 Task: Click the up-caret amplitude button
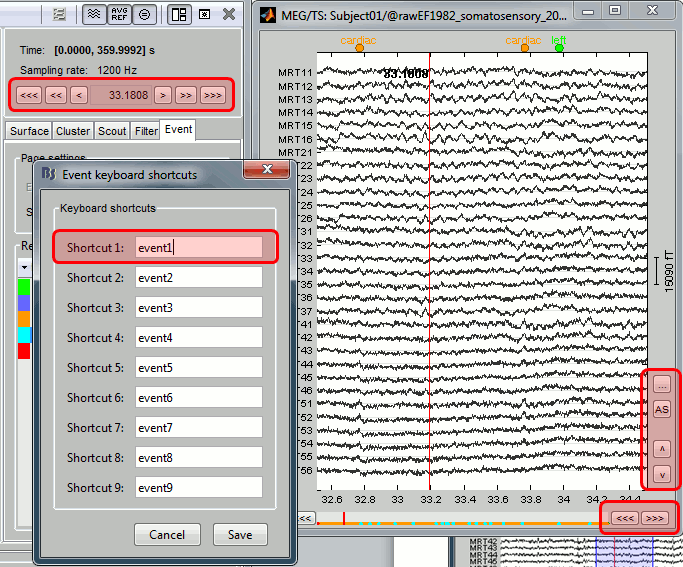(661, 448)
